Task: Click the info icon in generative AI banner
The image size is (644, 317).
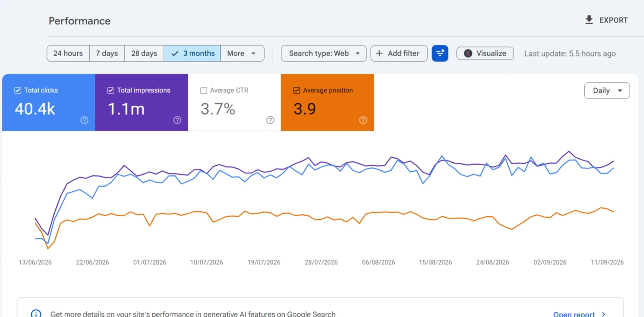Action: 36,314
